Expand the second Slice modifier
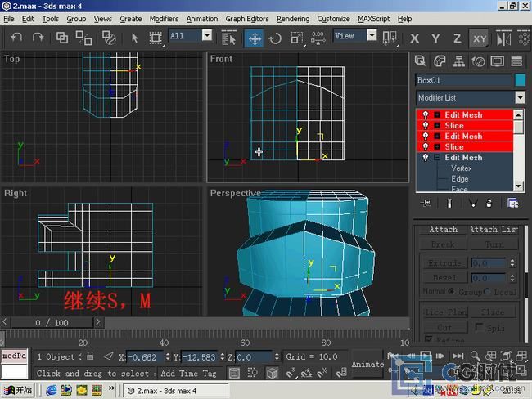Screen dimensions: 532x399 pyautogui.click(x=437, y=147)
